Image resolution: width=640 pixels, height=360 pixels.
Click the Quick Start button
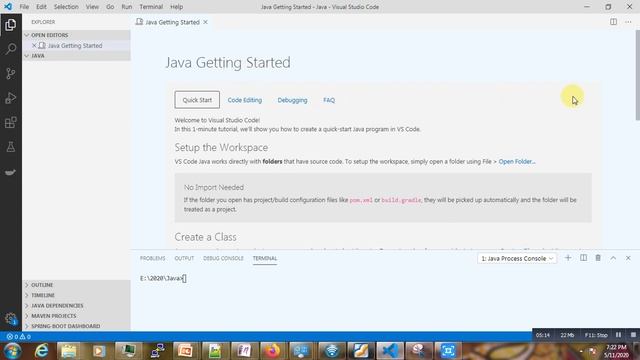point(197,100)
